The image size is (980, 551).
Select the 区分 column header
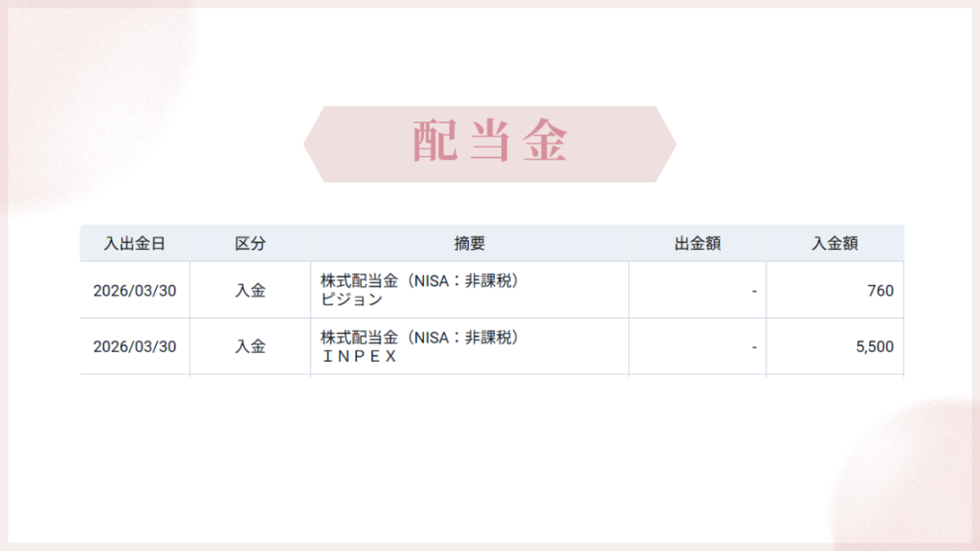click(x=250, y=244)
